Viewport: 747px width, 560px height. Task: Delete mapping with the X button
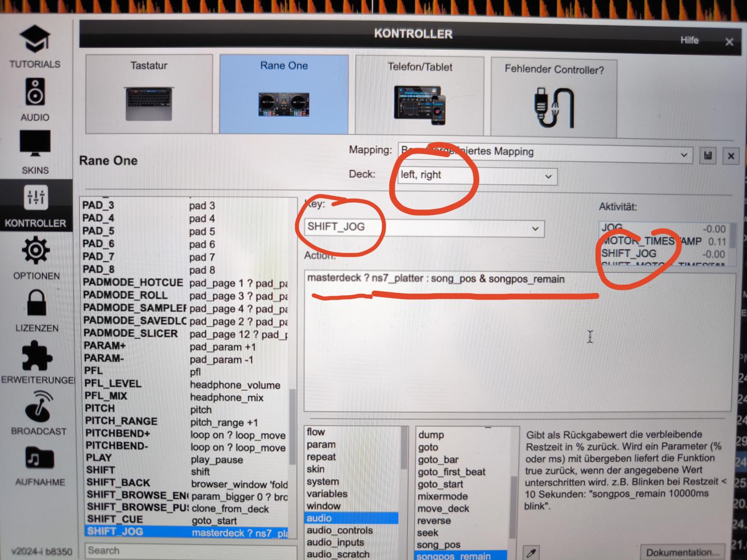coord(731,156)
